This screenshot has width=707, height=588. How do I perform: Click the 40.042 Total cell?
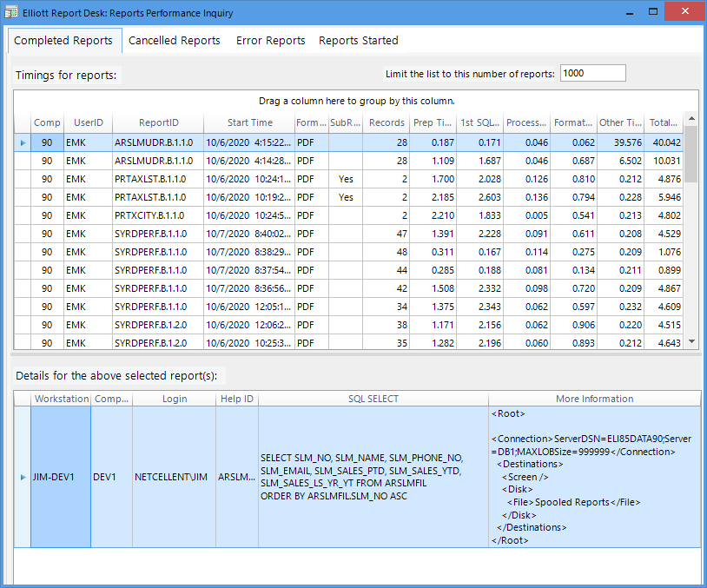coord(664,143)
